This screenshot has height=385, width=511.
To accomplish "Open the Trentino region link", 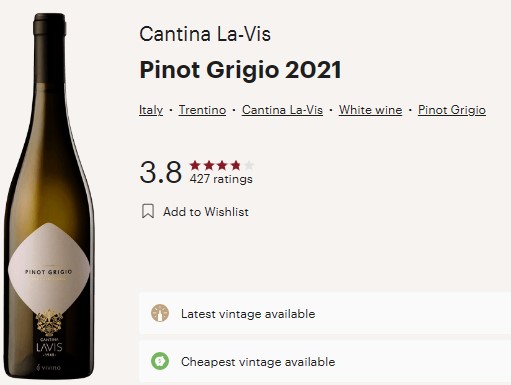I will tap(202, 110).
